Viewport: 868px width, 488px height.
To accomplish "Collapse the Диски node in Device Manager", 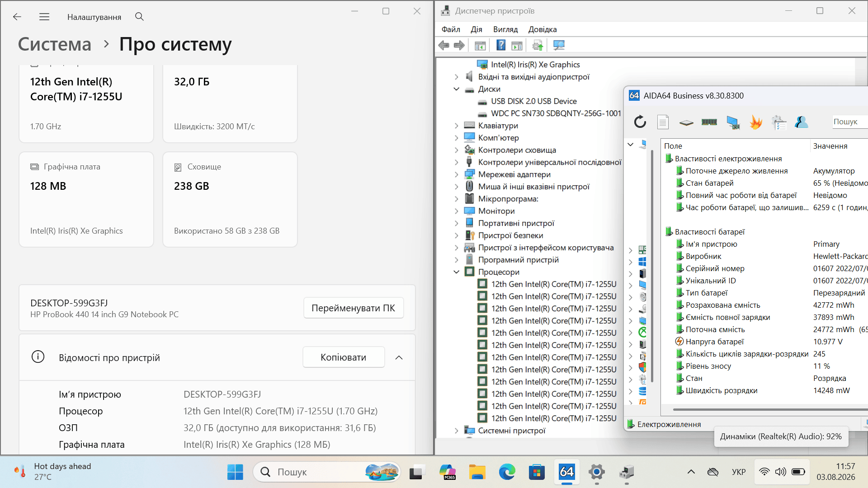I will click(x=456, y=89).
